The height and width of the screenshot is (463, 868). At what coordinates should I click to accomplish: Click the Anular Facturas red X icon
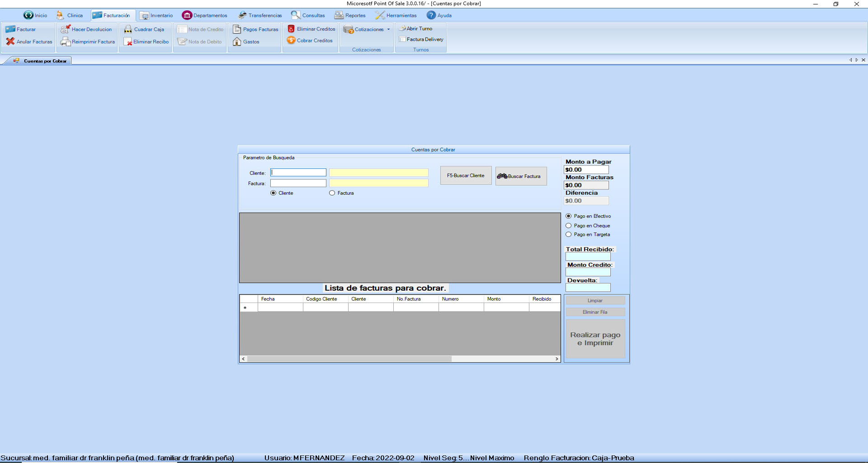(x=10, y=42)
